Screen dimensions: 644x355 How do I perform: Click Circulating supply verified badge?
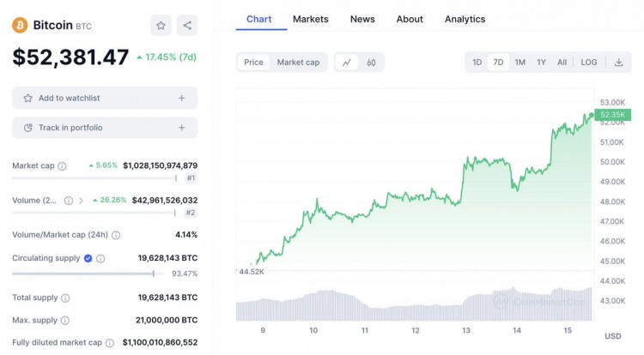[88, 258]
